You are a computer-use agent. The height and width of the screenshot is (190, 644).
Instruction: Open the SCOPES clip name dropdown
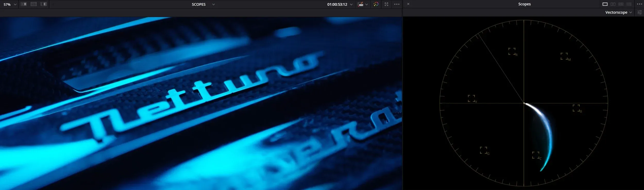coord(203,4)
